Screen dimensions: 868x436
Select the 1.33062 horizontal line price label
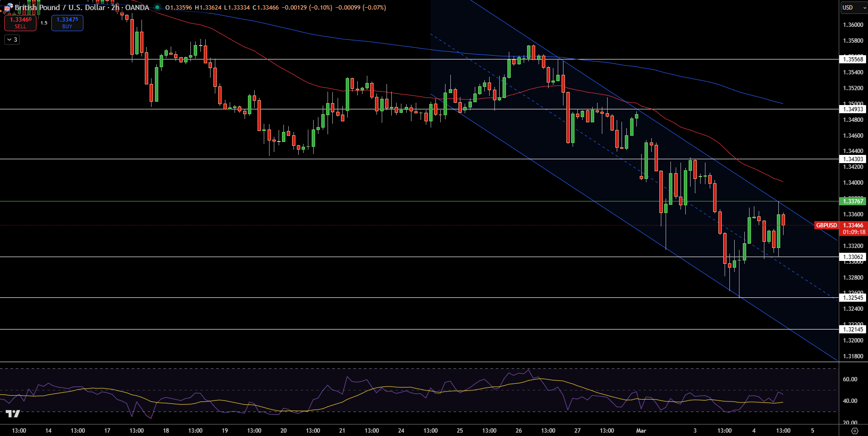[853, 257]
